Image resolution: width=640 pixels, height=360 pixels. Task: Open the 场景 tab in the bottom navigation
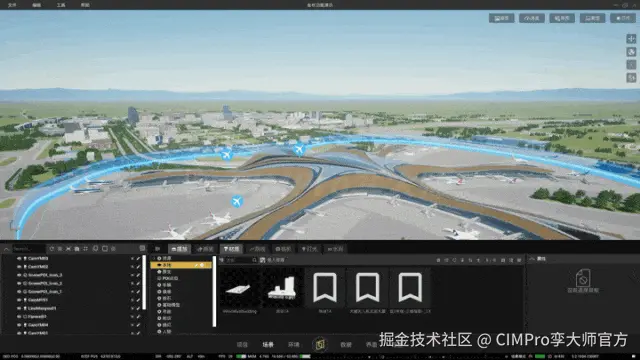coord(268,345)
